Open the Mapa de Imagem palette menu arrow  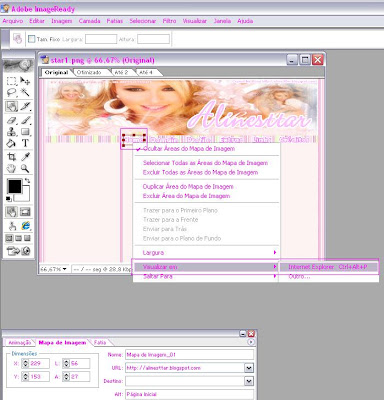pyautogui.click(x=251, y=342)
